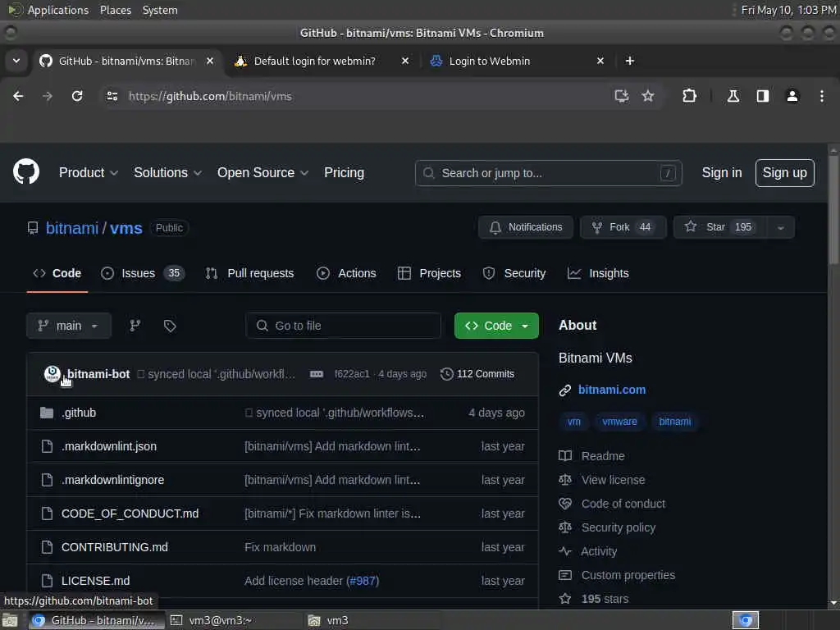840x630 pixels.
Task: Open the Places menu
Action: coord(115,10)
